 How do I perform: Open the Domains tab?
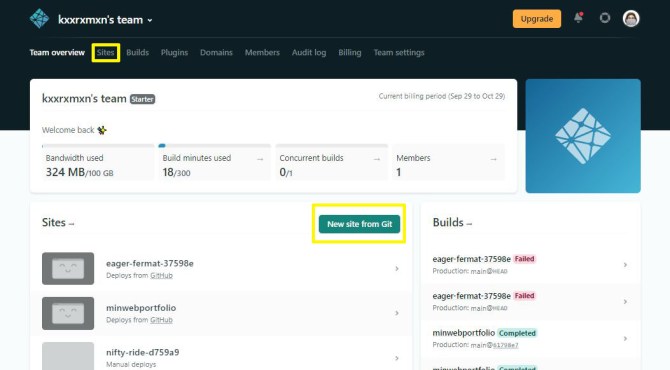216,53
